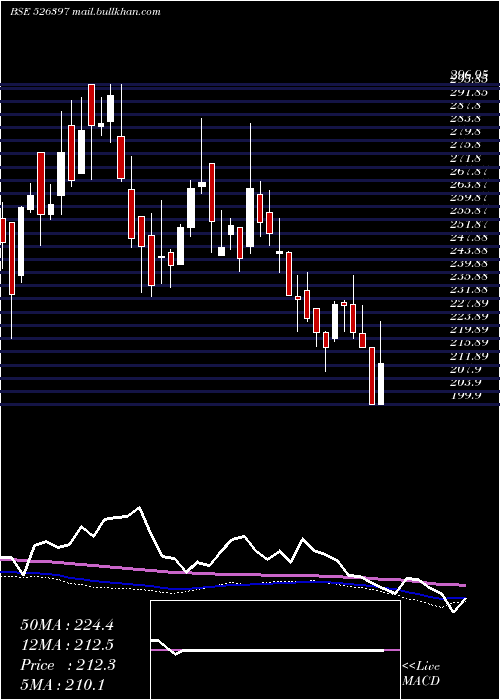This screenshot has width=500, height=700.
Task: Click the 5MA : 210.1 readout
Action: point(62,684)
